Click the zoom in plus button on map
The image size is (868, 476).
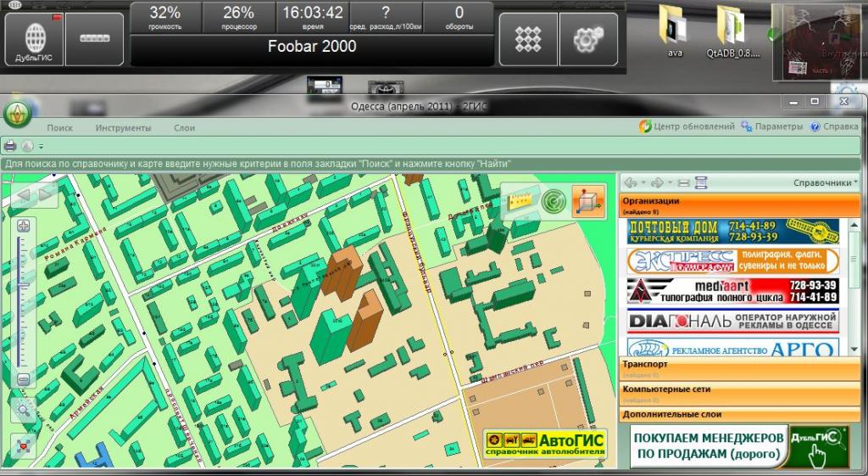[x=23, y=226]
